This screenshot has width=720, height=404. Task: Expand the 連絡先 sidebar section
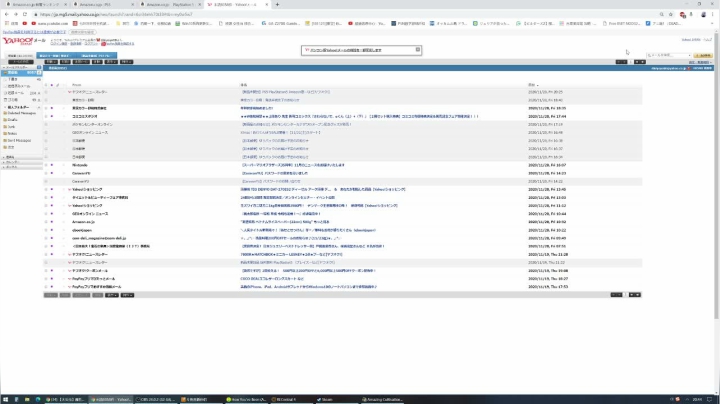coord(4,157)
